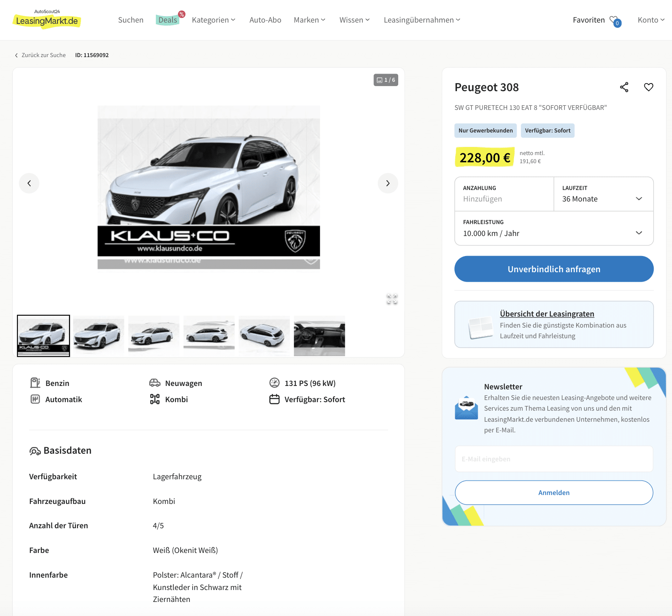Screen dimensions: 672x616
Task: Click the Peugeot 308 title
Action: 486,87
